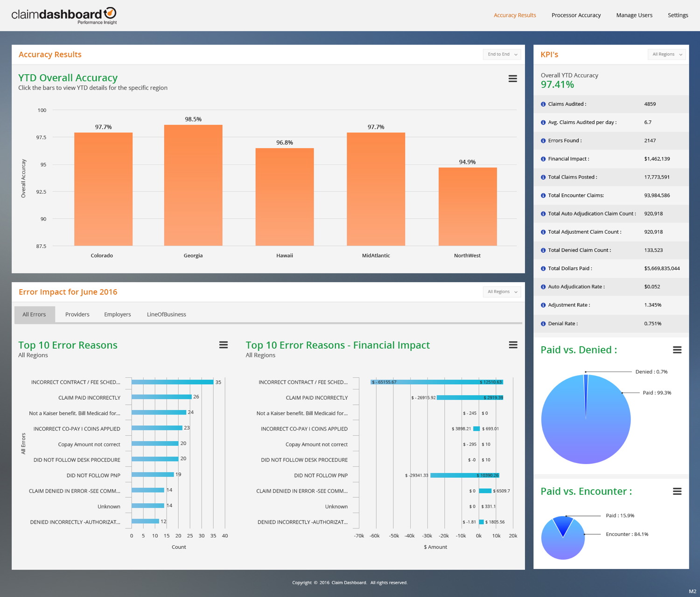Open the Paid vs. Denied chart menu
This screenshot has height=597, width=700.
(677, 350)
